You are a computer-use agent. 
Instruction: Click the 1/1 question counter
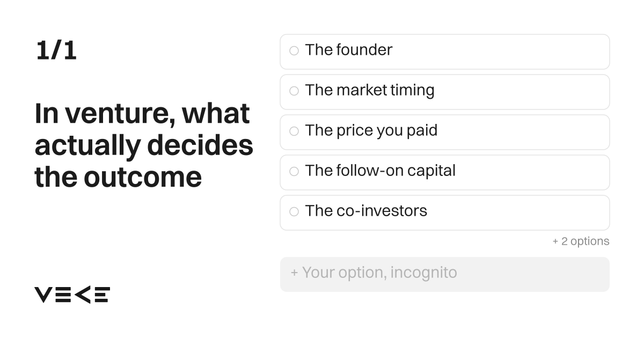click(56, 50)
